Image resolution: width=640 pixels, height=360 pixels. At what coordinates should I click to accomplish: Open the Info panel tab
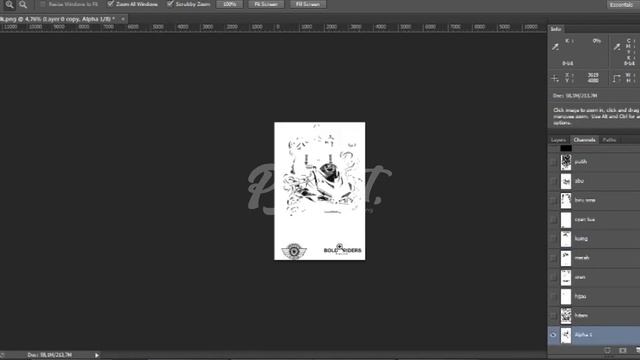point(556,29)
